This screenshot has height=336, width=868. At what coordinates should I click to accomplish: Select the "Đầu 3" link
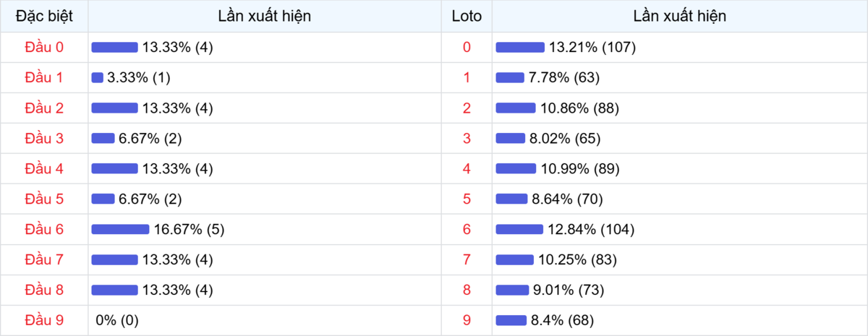tap(44, 138)
